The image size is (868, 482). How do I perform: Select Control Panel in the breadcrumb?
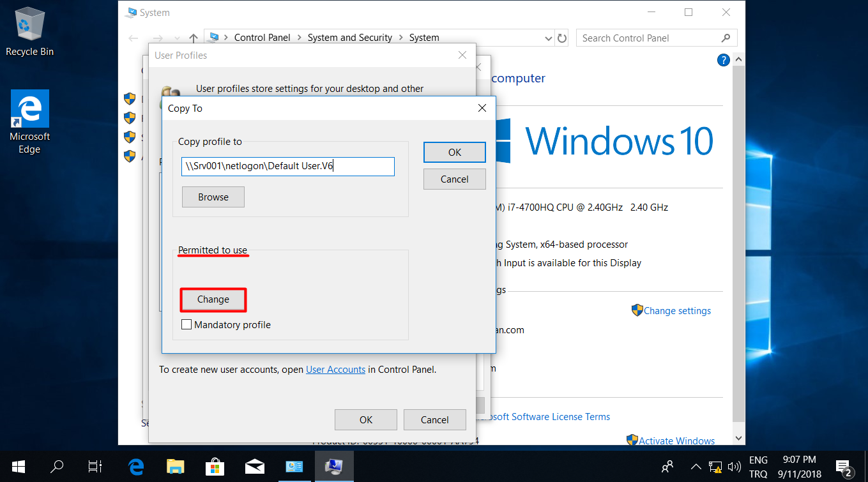click(263, 38)
